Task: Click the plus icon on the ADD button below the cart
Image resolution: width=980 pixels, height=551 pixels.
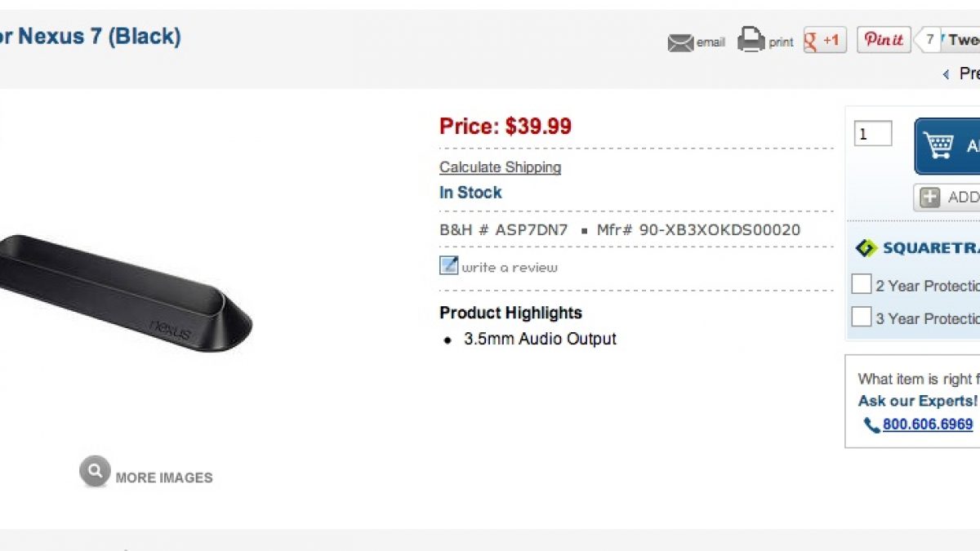Action: coord(929,198)
